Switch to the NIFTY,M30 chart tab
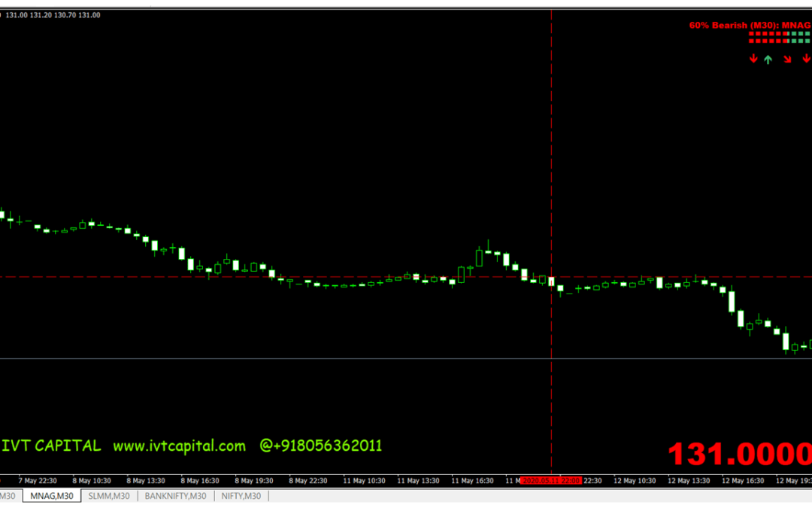This screenshot has width=812, height=508. pos(241,496)
